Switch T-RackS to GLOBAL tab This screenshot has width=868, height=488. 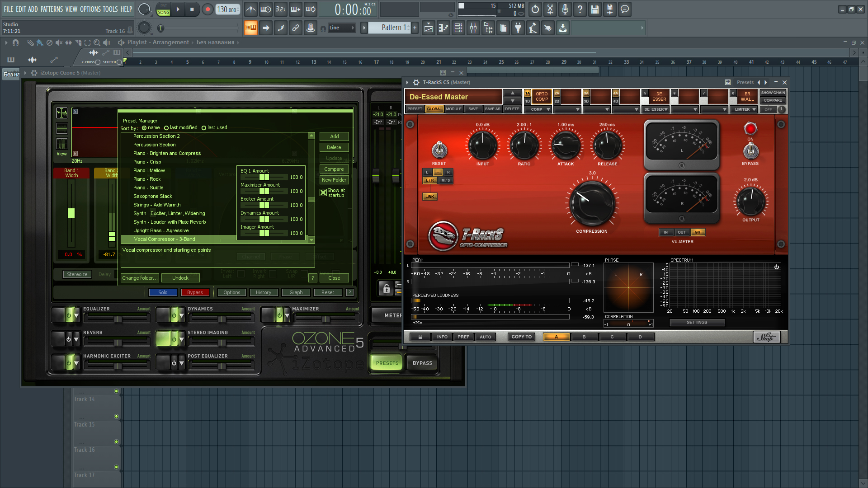[x=434, y=109]
